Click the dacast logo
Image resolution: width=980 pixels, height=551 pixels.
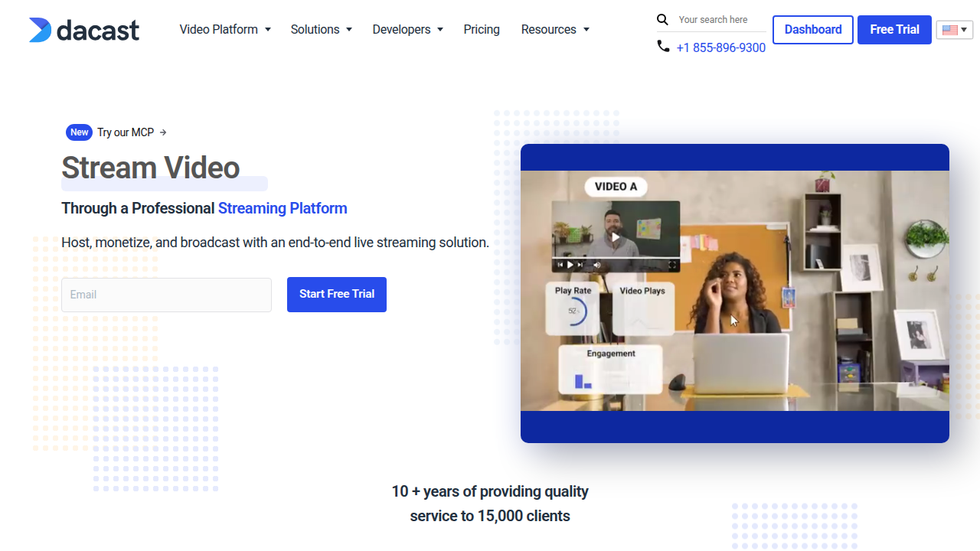tap(84, 30)
